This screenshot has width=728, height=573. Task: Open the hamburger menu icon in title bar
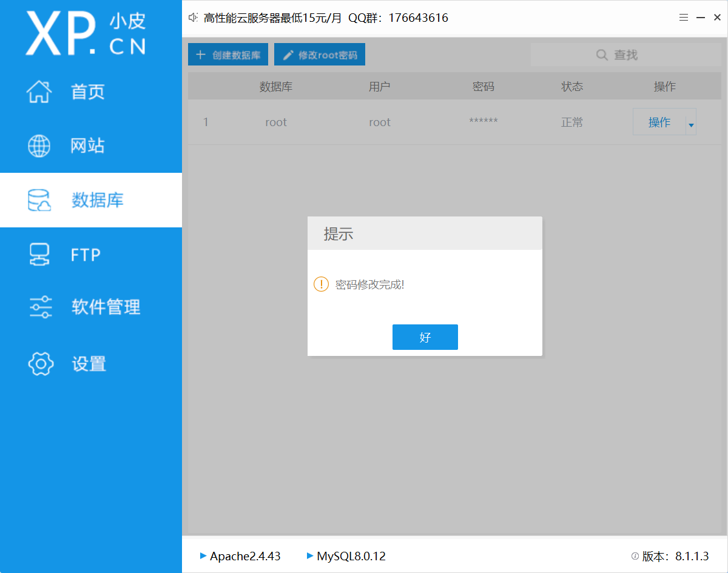[x=684, y=18]
